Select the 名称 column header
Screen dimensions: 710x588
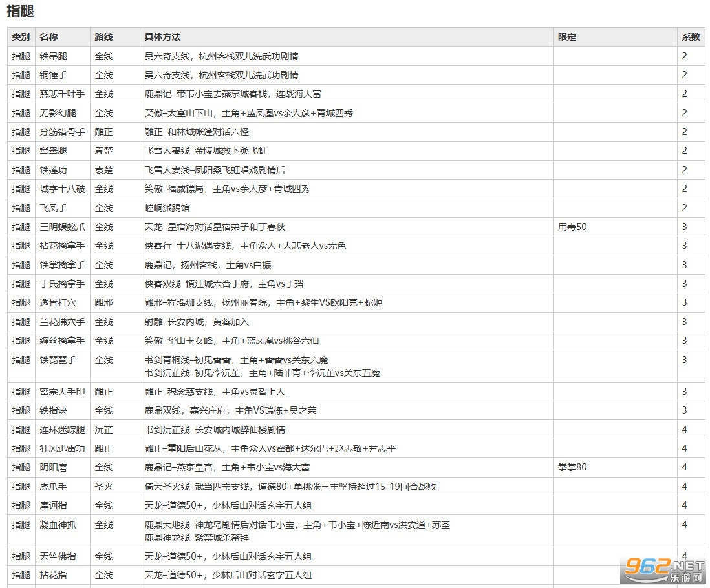(x=63, y=37)
